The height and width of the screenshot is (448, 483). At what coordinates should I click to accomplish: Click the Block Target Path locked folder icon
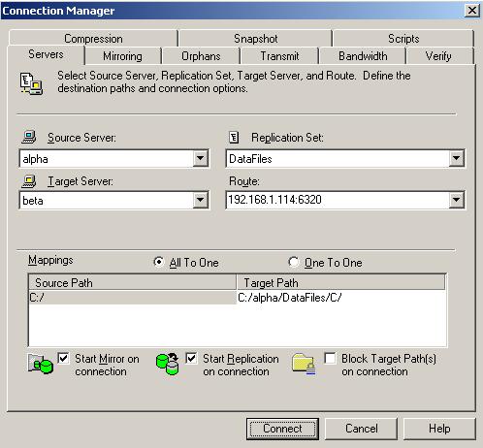click(304, 365)
